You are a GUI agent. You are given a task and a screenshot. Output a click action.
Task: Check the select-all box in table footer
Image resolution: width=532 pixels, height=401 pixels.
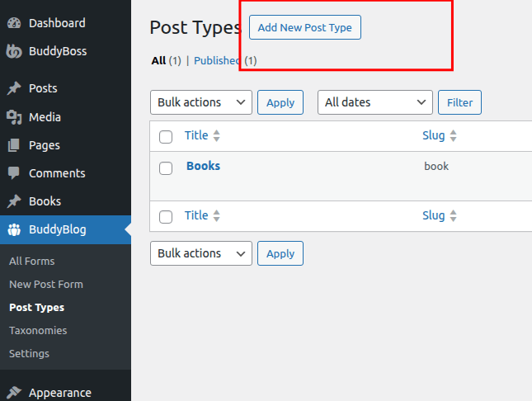click(x=166, y=217)
